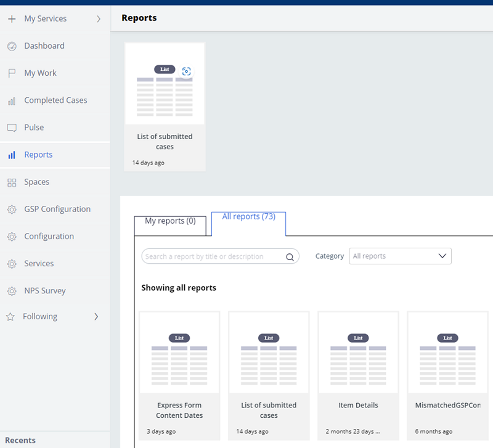Click the List badge on MismatchedGSPCon card
Screen dimensions: 493x448
pos(447,338)
